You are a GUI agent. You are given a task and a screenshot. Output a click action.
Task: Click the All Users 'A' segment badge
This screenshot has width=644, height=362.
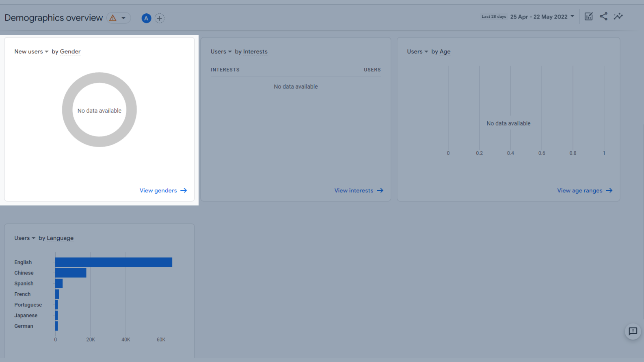pos(146,18)
